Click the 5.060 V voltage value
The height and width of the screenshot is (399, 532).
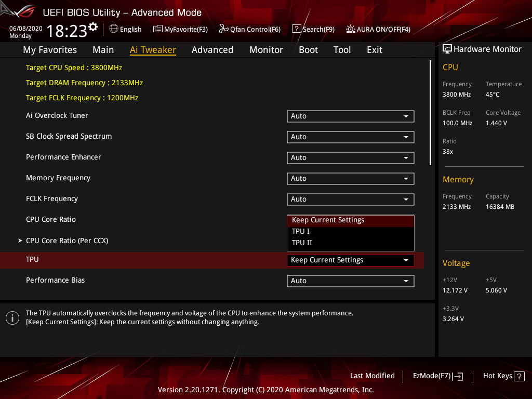pos(496,290)
